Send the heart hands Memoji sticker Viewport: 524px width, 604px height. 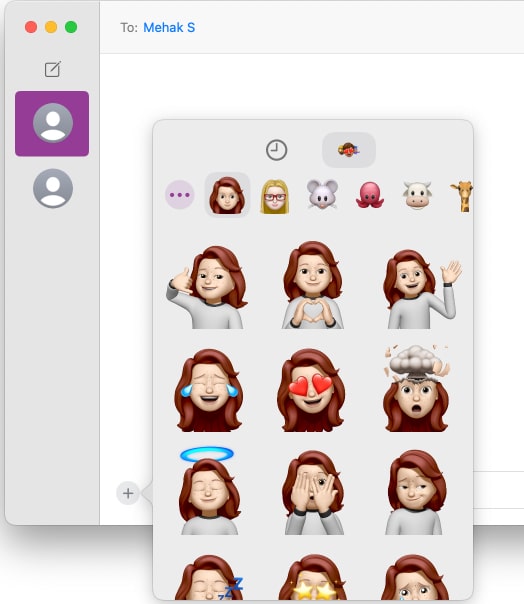tap(312, 285)
